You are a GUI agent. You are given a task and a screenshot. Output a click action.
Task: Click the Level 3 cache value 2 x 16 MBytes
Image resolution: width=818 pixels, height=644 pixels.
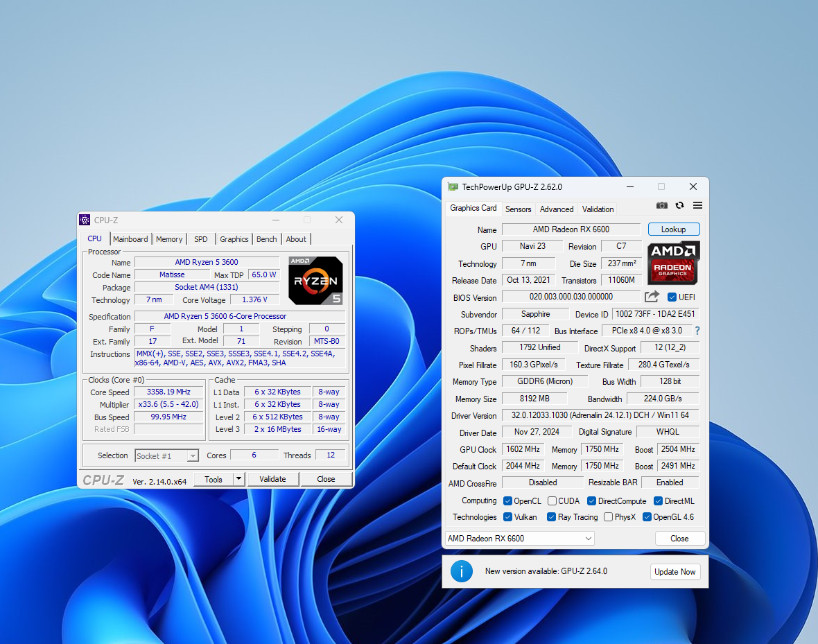point(277,430)
